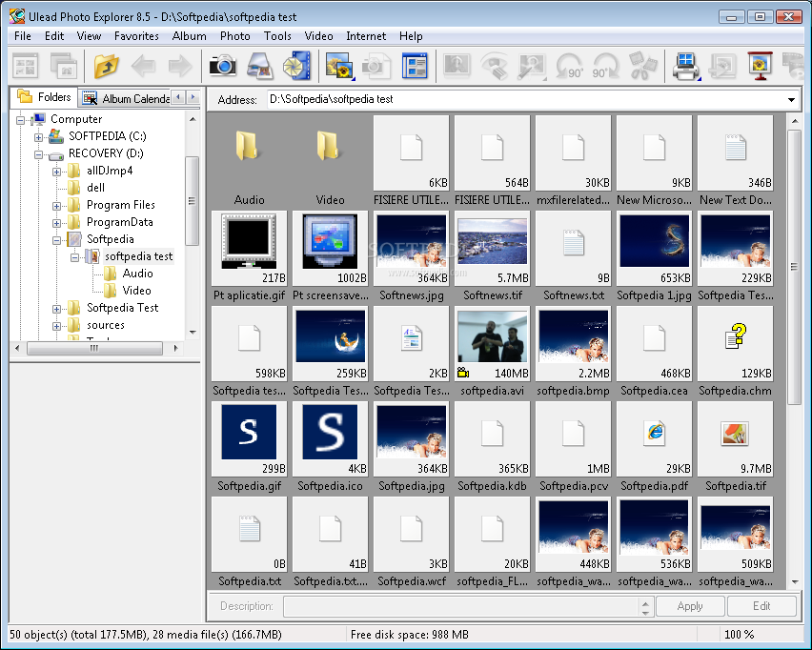Image resolution: width=812 pixels, height=650 pixels.
Task: Click the slideshow projector screen icon
Action: pos(761,67)
